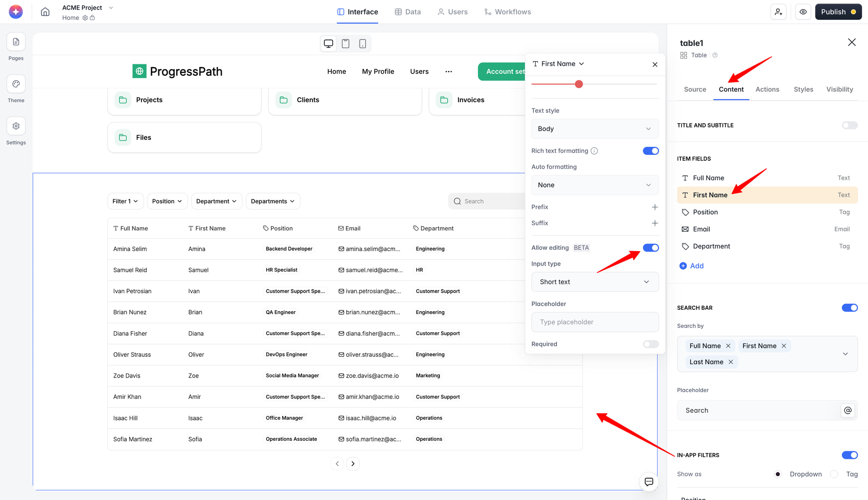
Task: Open the Settings sidebar panel
Action: (16, 126)
